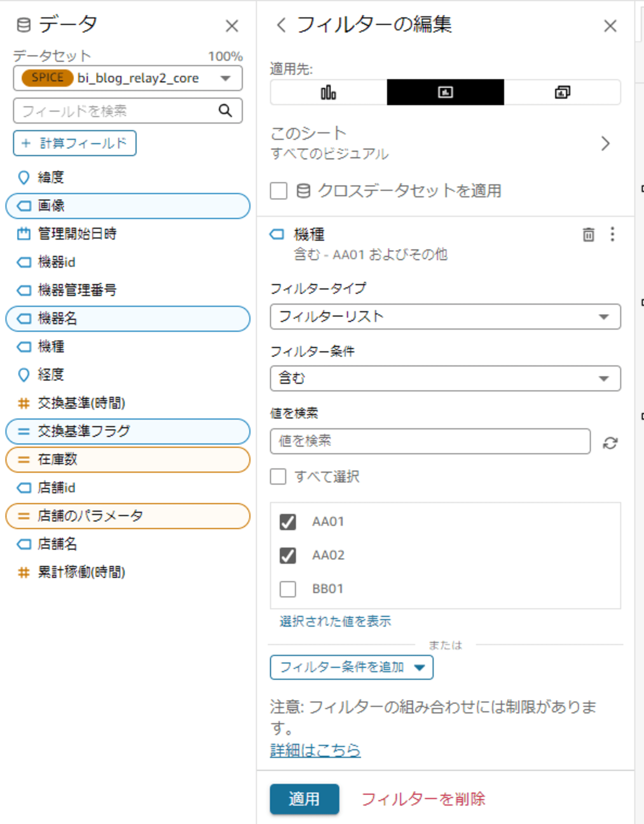Click the 適用 button
The width and height of the screenshot is (644, 824).
coord(304,799)
